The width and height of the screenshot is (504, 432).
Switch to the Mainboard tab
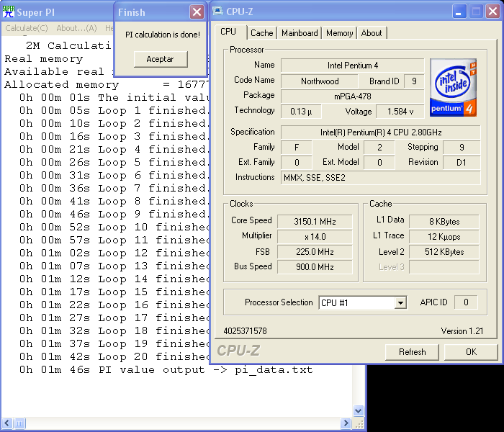(x=300, y=33)
